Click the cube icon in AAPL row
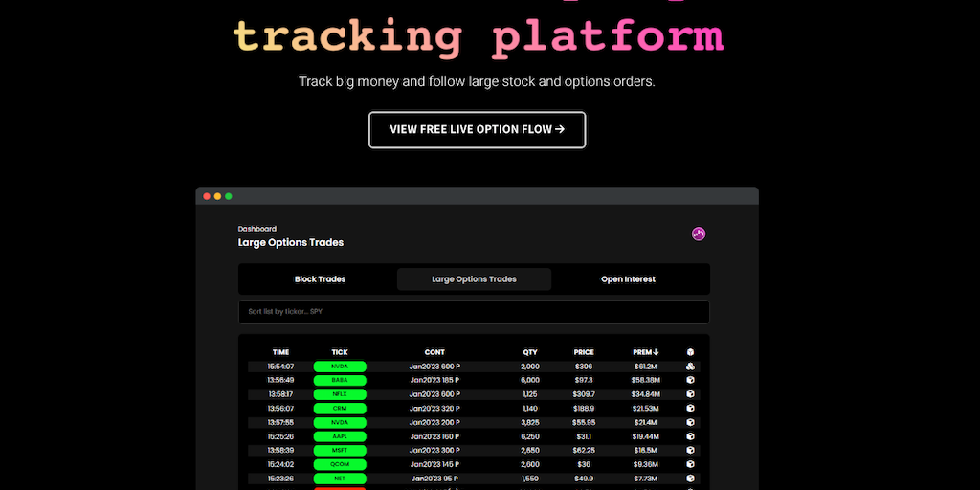The width and height of the screenshot is (980, 490). pyautogui.click(x=691, y=436)
